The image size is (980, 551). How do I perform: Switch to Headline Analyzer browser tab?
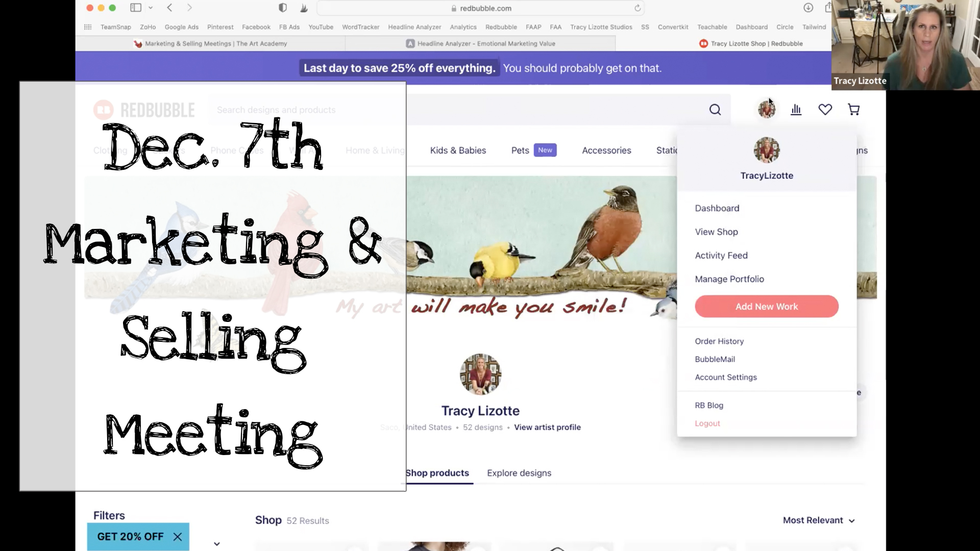(480, 43)
